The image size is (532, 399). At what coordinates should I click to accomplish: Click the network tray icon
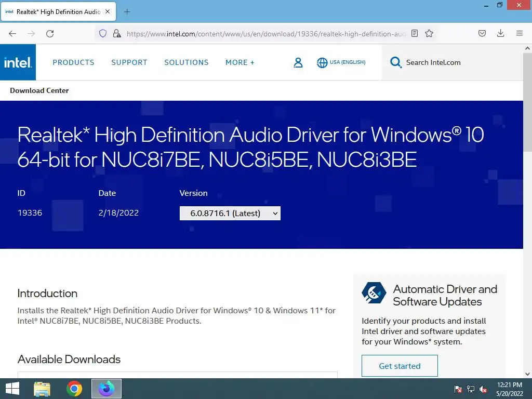click(x=470, y=389)
